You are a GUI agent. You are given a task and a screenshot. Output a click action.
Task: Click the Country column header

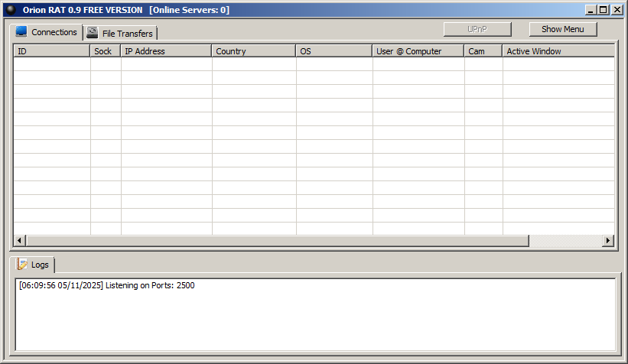tap(254, 51)
